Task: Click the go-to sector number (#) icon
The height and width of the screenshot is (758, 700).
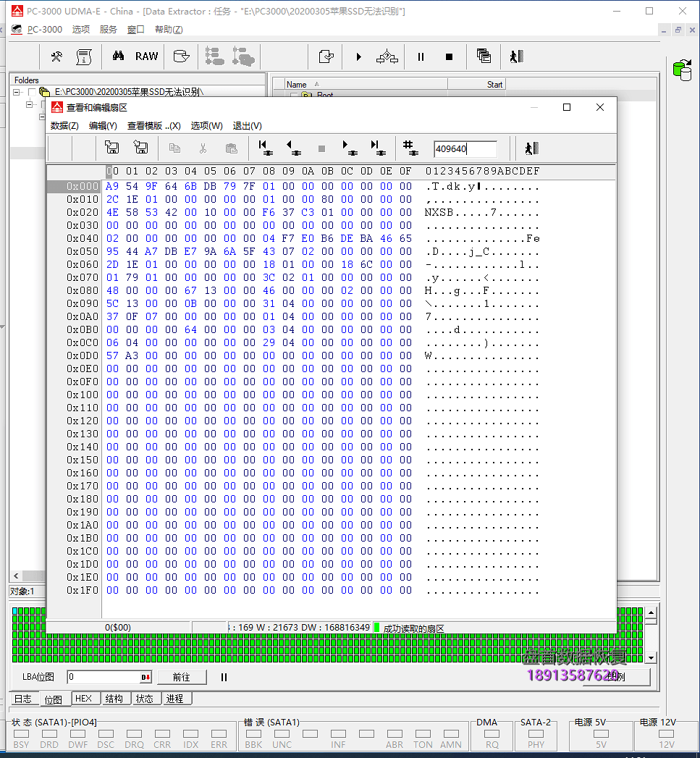Action: 410,148
